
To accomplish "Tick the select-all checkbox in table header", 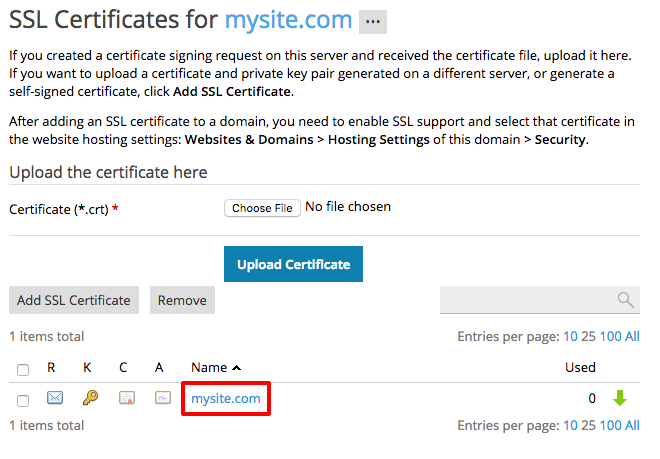I will point(23,369).
